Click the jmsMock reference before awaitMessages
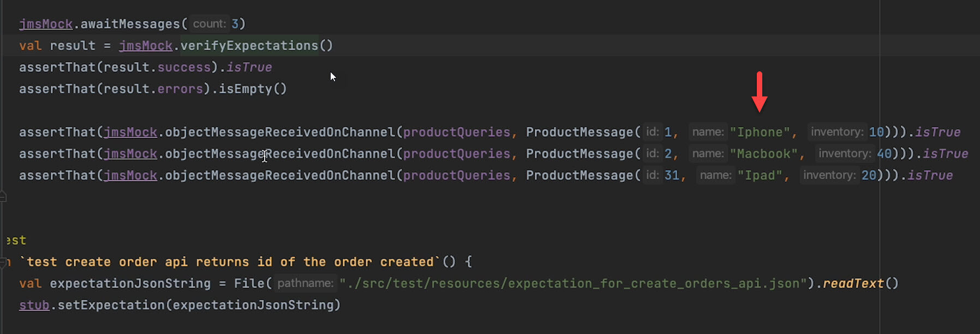Image resolution: width=980 pixels, height=334 pixels. 46,24
